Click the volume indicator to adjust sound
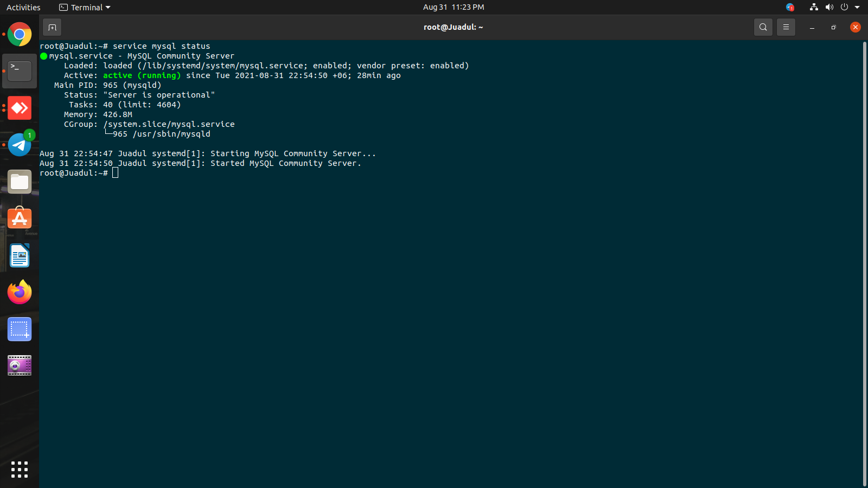868x488 pixels. tap(829, 7)
